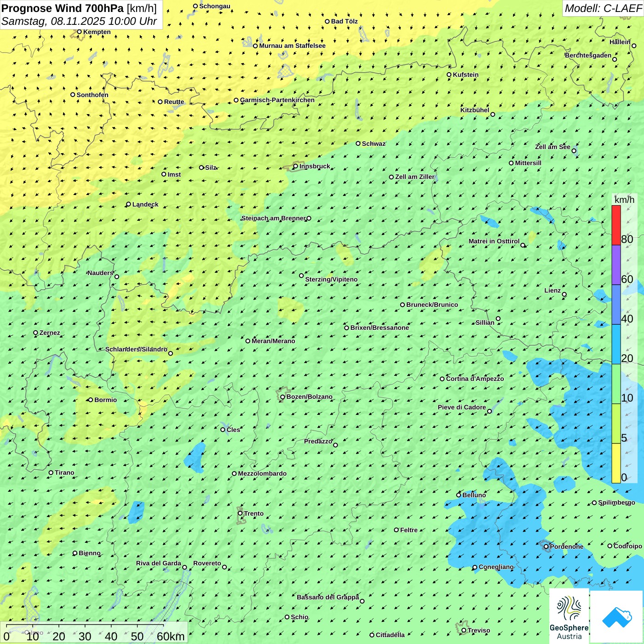Viewport: 644px width, 644px height.
Task: Click the Codroipo label
Action: point(627,546)
